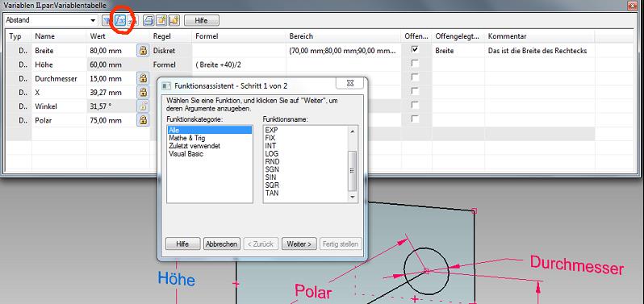Click the second yellow padlock toolbar icon
644x304 pixels.
(174, 20)
